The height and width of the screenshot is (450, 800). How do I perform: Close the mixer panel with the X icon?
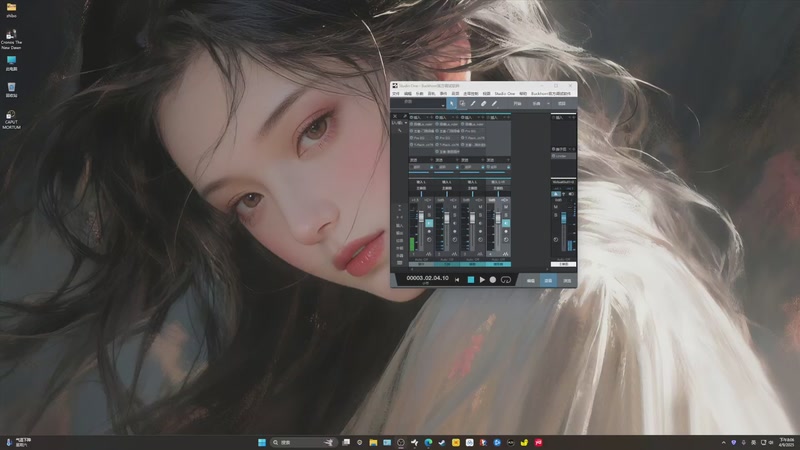click(395, 116)
